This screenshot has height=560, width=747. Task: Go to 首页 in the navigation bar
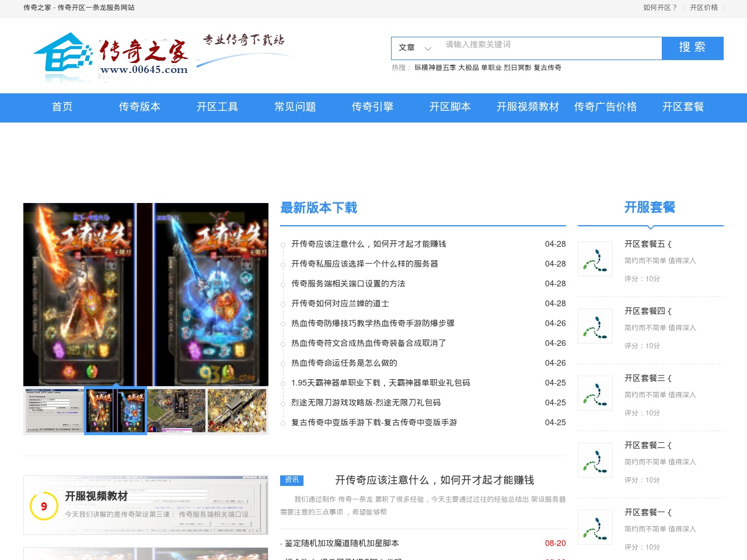pyautogui.click(x=62, y=107)
